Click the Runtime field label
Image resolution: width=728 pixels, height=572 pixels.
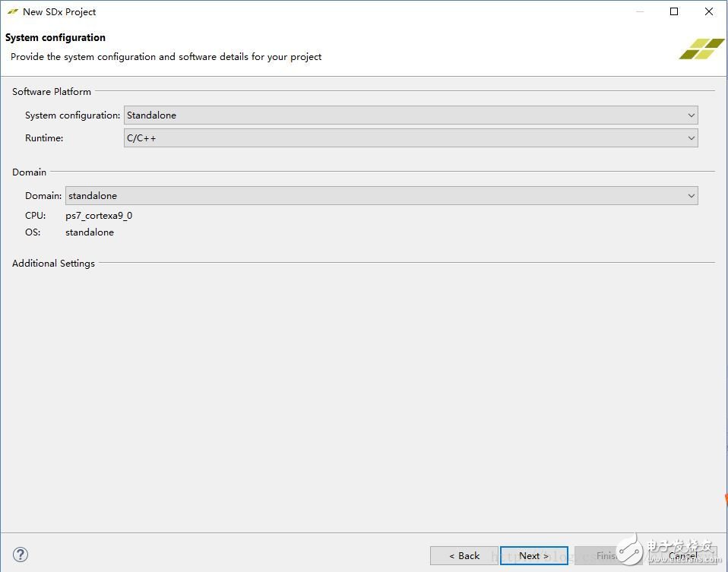44,138
